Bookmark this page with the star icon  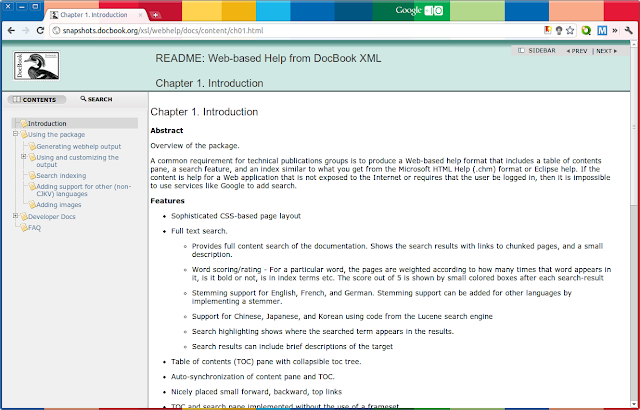pos(570,30)
